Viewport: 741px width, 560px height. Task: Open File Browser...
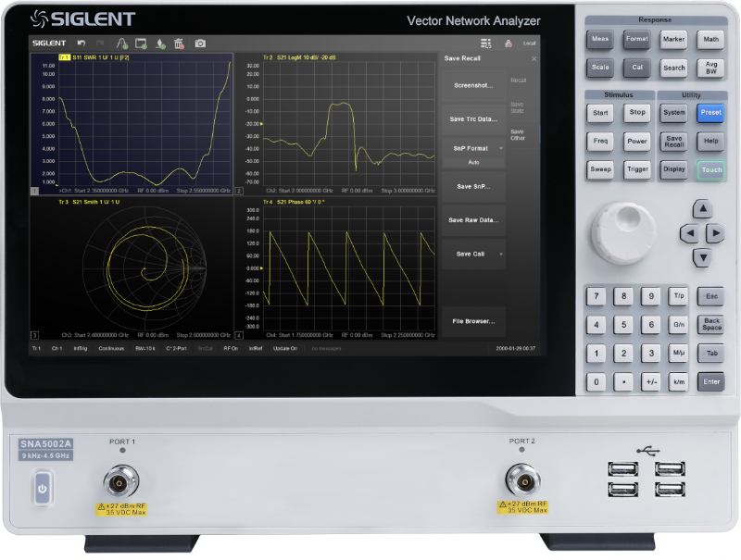click(473, 321)
